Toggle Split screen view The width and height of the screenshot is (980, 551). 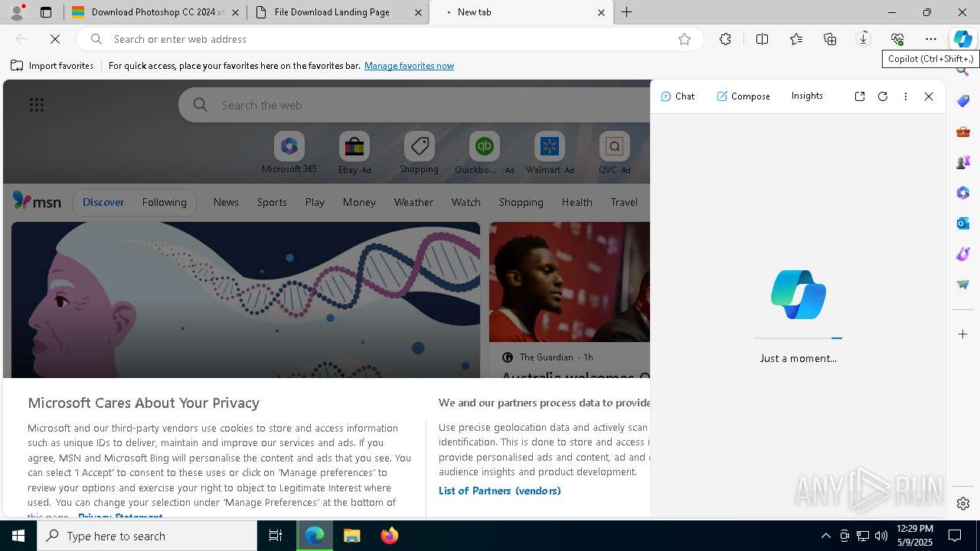762,39
